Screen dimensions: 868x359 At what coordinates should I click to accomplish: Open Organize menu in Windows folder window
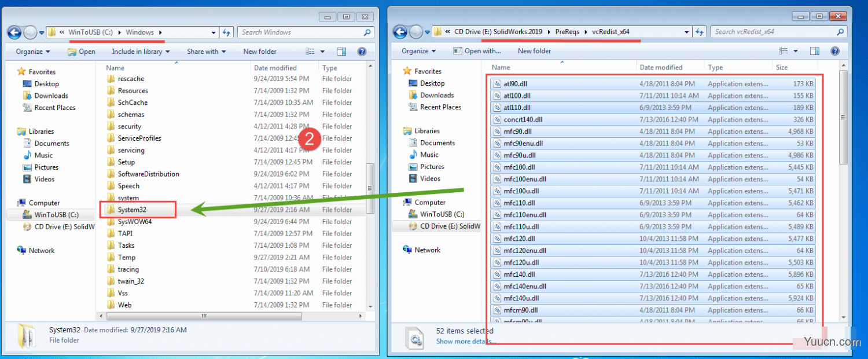pyautogui.click(x=33, y=52)
